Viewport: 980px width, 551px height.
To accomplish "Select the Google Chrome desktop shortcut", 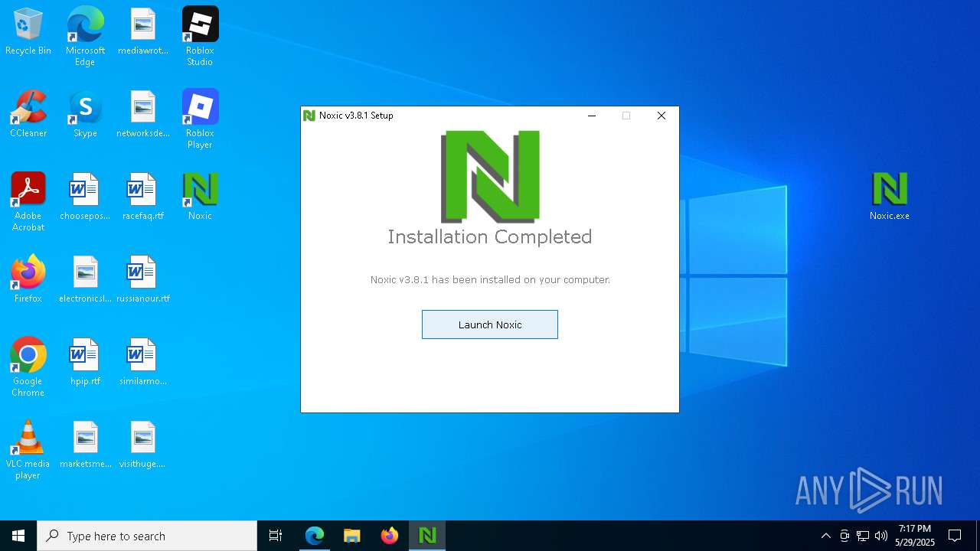I will click(x=28, y=367).
